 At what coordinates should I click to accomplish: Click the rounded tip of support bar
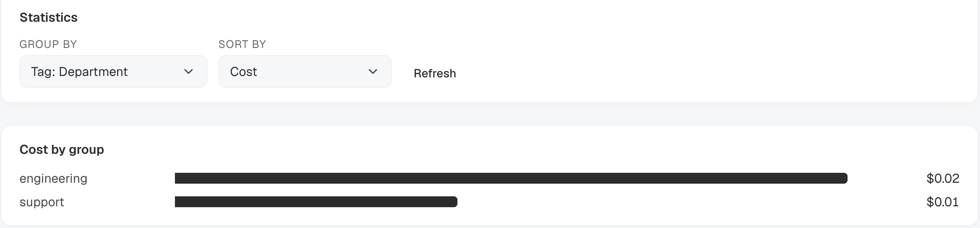pyautogui.click(x=454, y=202)
